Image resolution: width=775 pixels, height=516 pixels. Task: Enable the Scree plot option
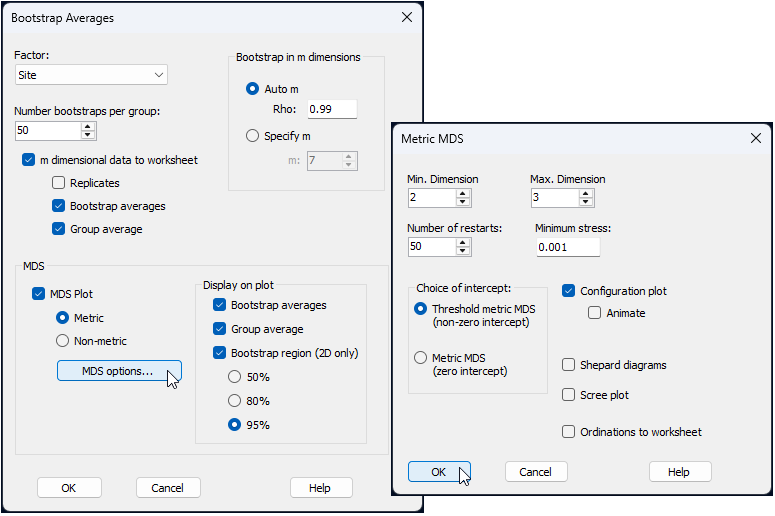569,395
